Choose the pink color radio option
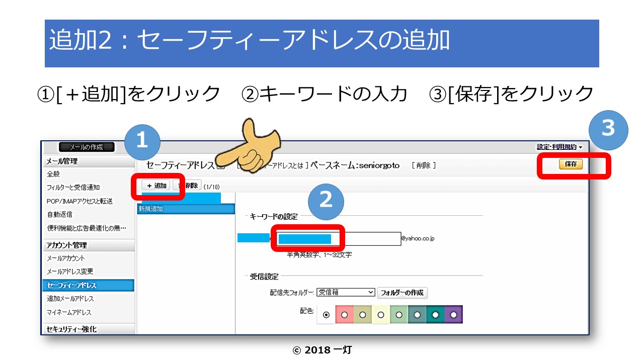644x362 pixels. [345, 315]
